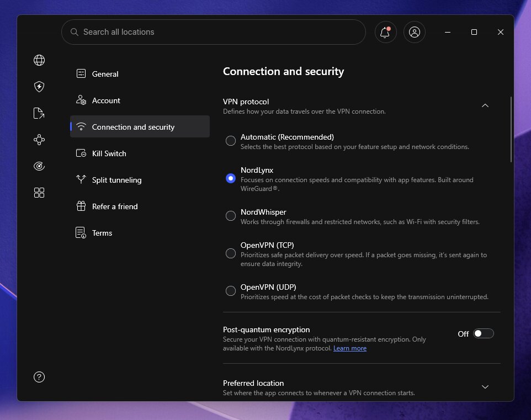Click the Account person-gear icon
The image size is (531, 420).
pyautogui.click(x=81, y=100)
